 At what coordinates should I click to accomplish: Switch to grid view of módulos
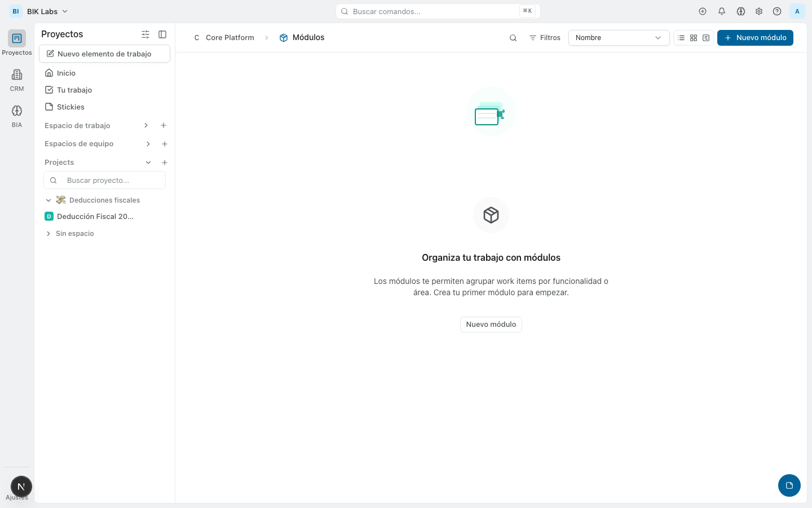coord(693,38)
